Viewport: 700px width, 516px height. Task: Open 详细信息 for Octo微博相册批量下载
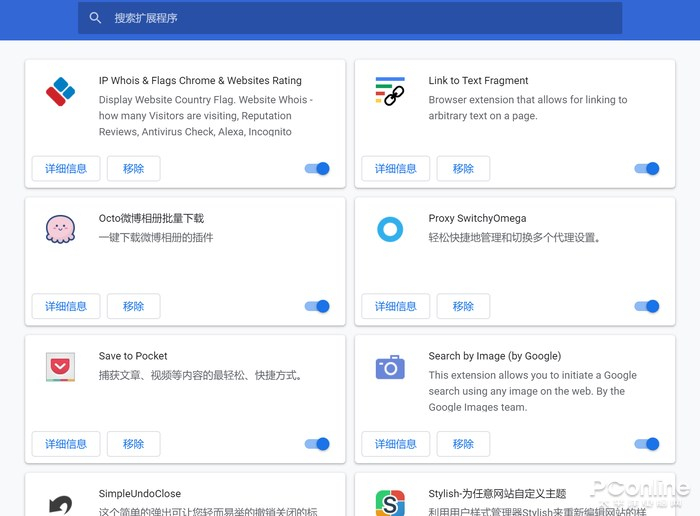(66, 306)
